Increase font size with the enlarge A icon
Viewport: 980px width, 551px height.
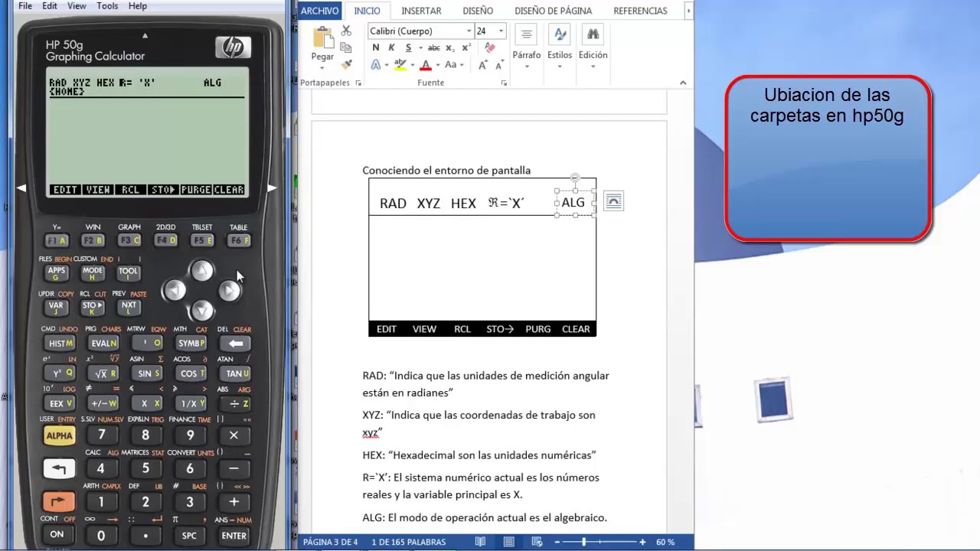coord(483,65)
